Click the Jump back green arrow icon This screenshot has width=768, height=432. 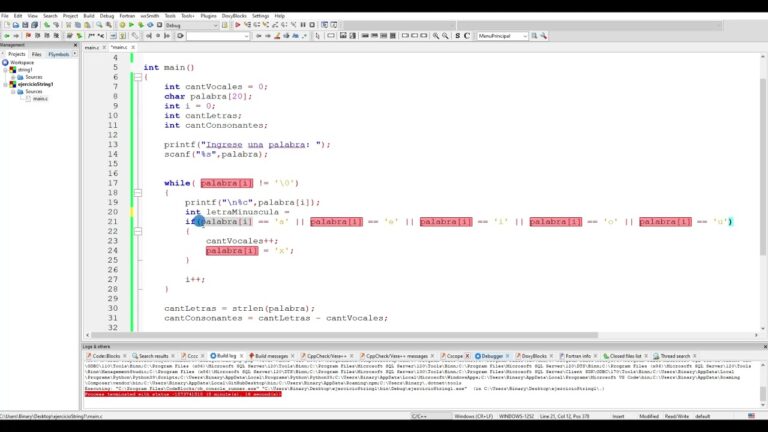(7, 36)
